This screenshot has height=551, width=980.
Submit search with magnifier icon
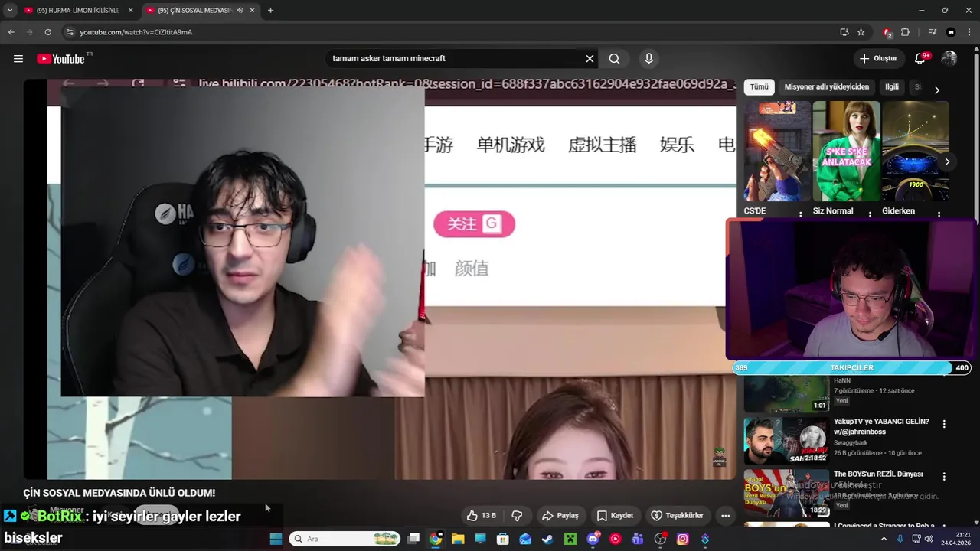[614, 59]
